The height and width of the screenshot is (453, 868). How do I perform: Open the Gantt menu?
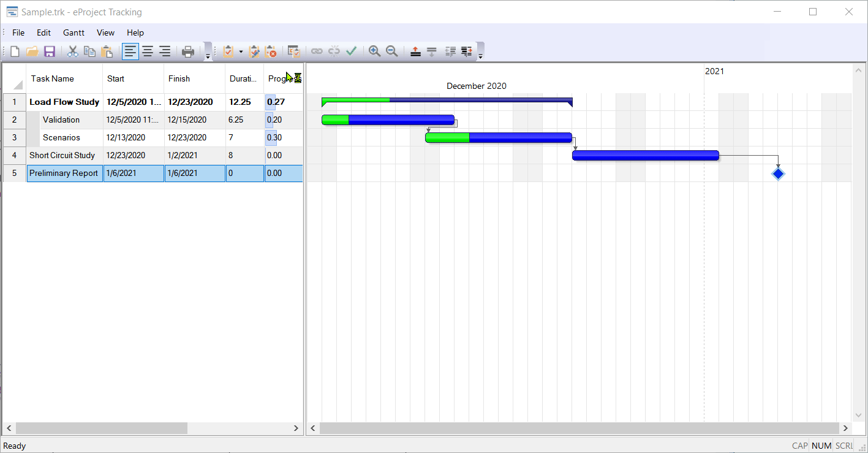[x=73, y=32]
